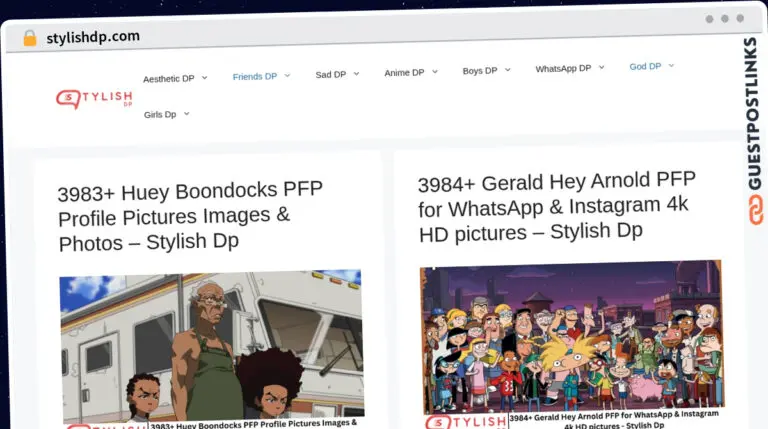Screen dimensions: 768x429
Task: Open the Boys DP menu item
Action: [x=480, y=71]
